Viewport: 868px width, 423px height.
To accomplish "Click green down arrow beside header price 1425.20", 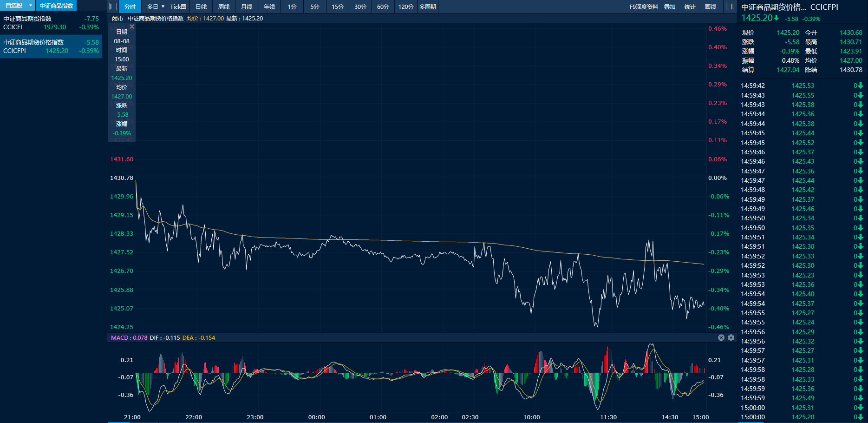I will tap(777, 18).
